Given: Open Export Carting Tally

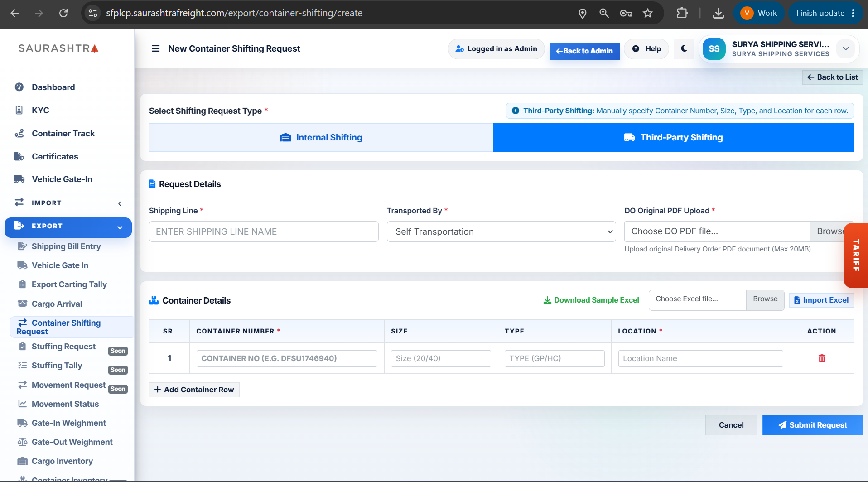Looking at the screenshot, I should click(69, 284).
